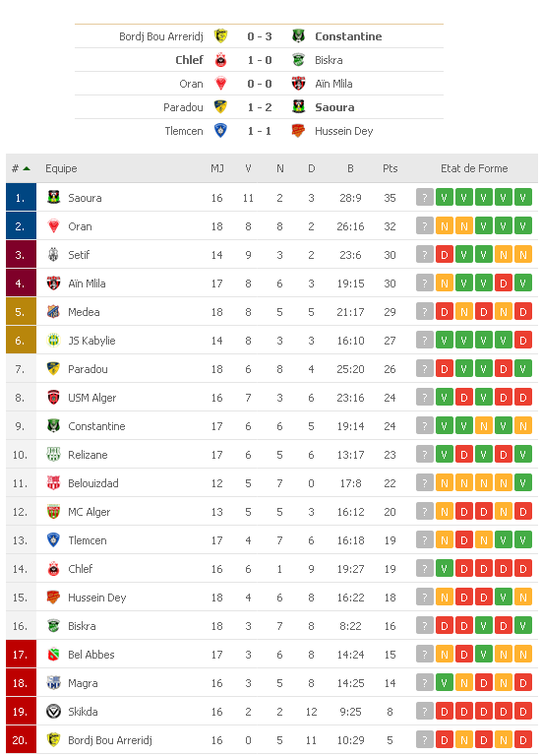Open the Setif team link
The image size is (541, 756).
(79, 255)
